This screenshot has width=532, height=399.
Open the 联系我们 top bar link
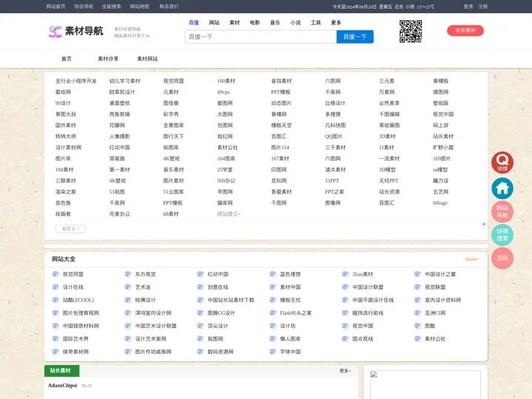169,7
